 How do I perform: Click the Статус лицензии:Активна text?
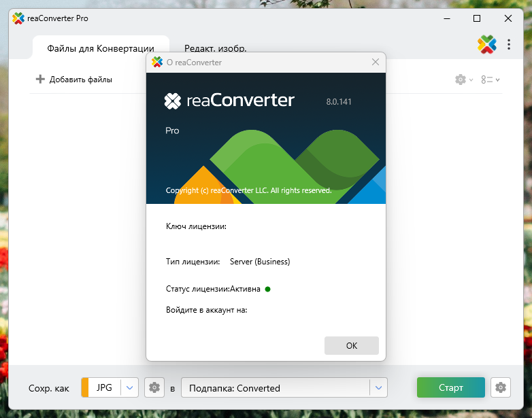click(213, 289)
